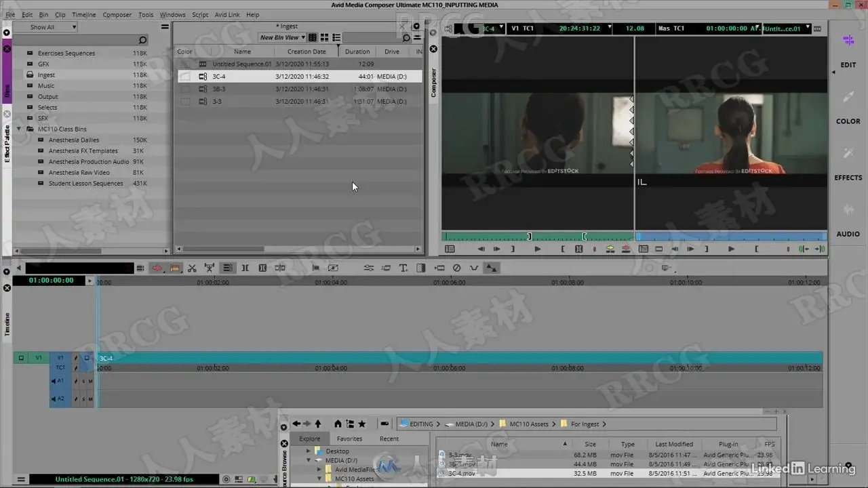Sort the bin by Duration column
The height and width of the screenshot is (488, 868).
[x=357, y=52]
